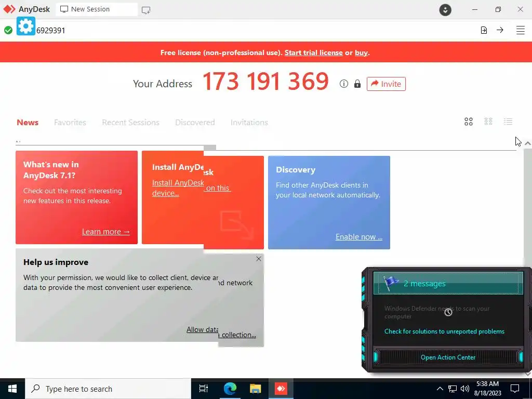This screenshot has height=399, width=532.
Task: Connect using the right arrow icon
Action: tap(500, 30)
